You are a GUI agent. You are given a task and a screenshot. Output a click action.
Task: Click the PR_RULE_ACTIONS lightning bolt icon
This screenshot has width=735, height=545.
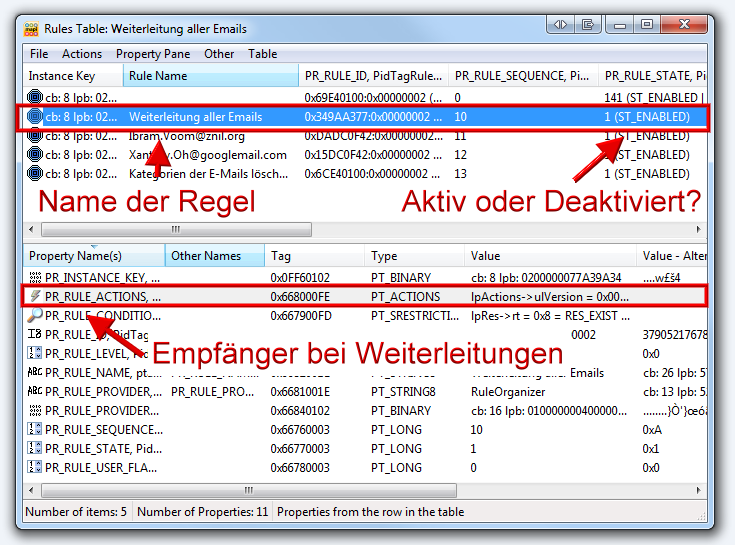pyautogui.click(x=35, y=297)
